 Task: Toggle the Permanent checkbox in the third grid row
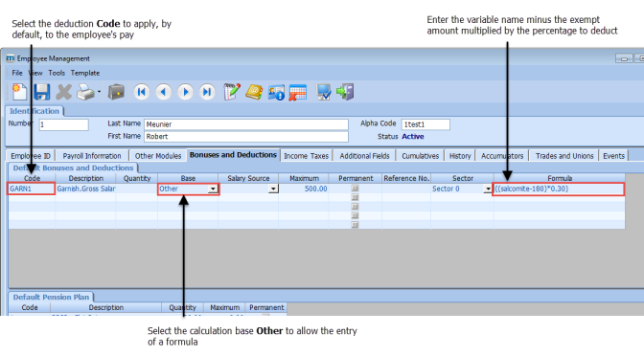tap(355, 207)
